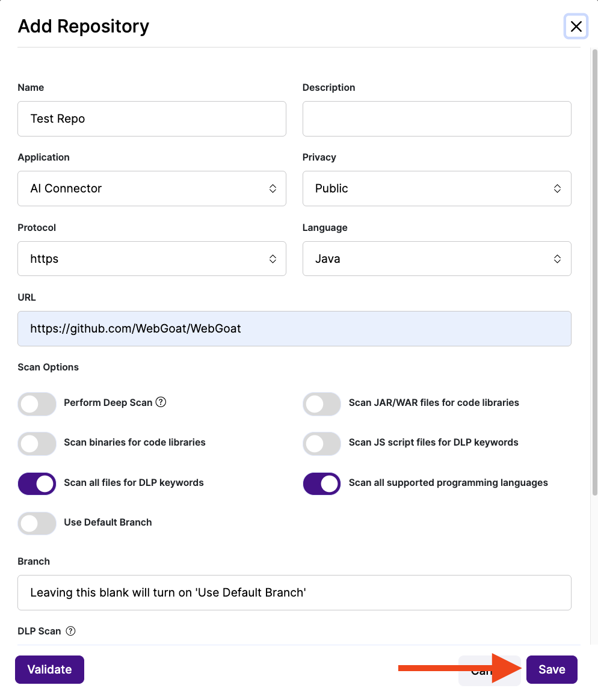Open the DLP Scan help icon
Screen dimensions: 598x700
(x=70, y=631)
